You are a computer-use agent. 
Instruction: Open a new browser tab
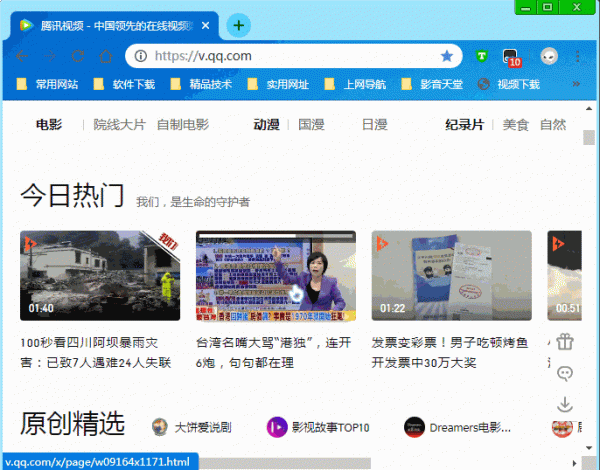point(238,25)
